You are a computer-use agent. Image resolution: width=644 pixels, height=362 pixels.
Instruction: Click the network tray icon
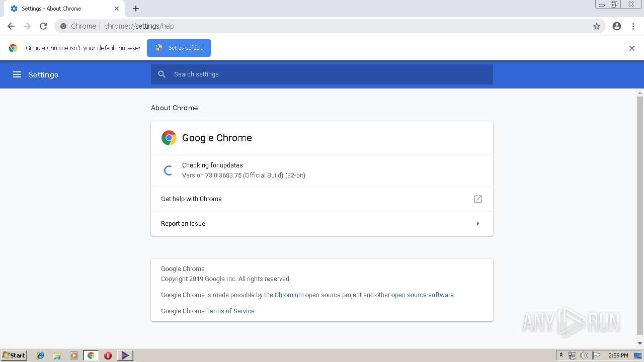point(572,355)
